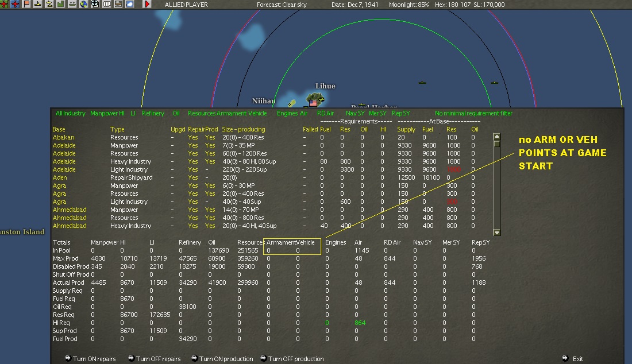The image size is (632, 364).
Task: Open Abakan base link
Action: [64, 137]
